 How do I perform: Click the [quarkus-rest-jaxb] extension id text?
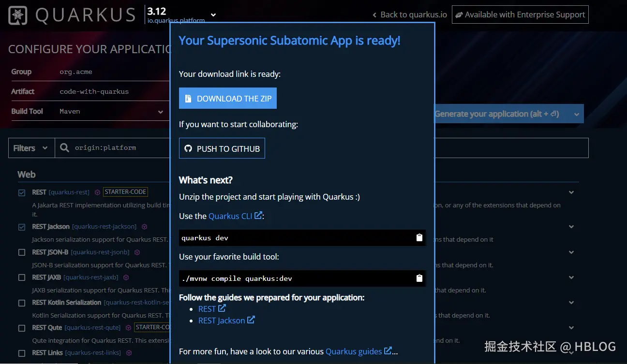pyautogui.click(x=91, y=277)
